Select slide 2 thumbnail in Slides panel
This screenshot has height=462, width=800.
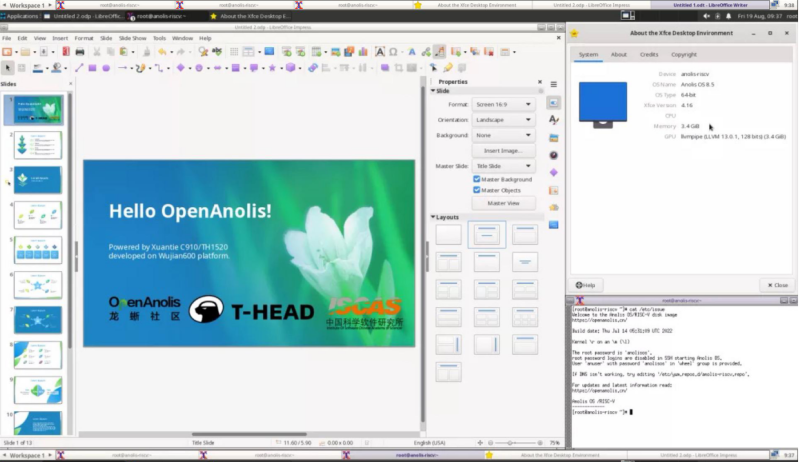pyautogui.click(x=38, y=145)
